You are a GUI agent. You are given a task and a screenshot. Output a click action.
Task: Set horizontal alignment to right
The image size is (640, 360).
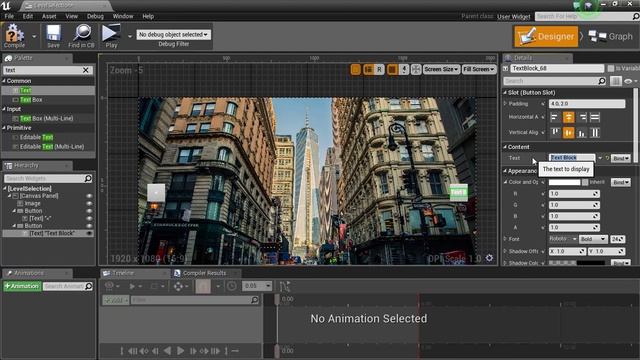[582, 118]
